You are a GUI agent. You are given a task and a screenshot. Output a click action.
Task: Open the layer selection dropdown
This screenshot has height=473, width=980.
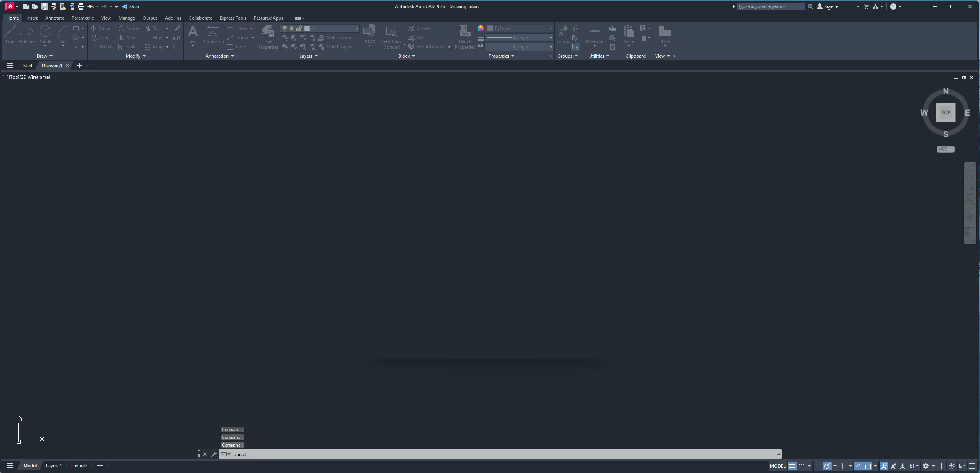pos(356,28)
